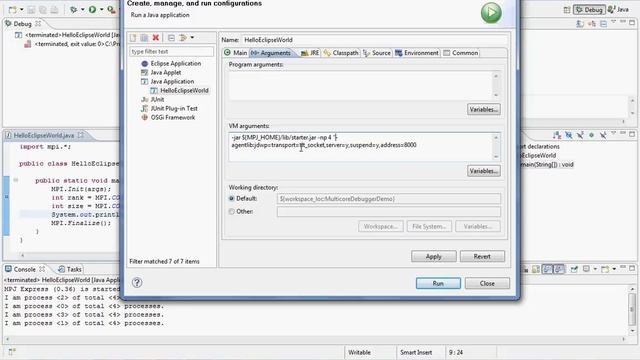Open the filter configurations dropdown arrow

(x=192, y=38)
